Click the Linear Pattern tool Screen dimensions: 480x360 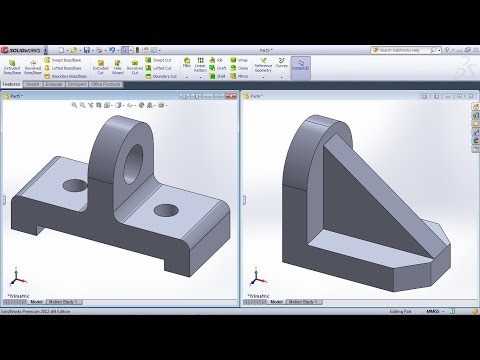[200, 65]
